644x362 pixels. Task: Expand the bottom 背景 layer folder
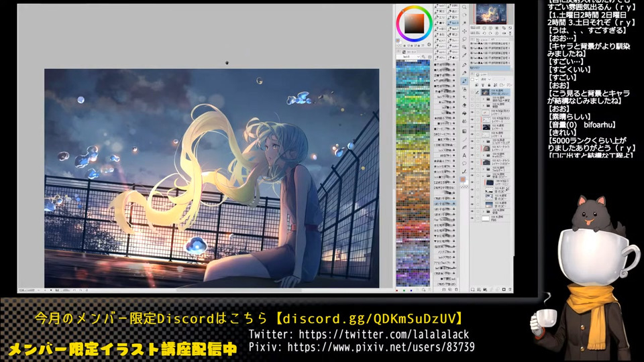click(484, 211)
